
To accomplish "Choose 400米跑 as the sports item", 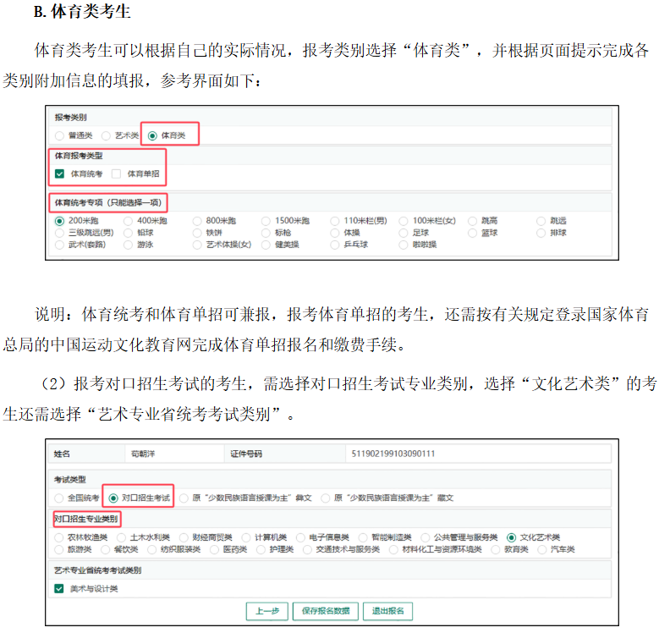I will [x=129, y=221].
